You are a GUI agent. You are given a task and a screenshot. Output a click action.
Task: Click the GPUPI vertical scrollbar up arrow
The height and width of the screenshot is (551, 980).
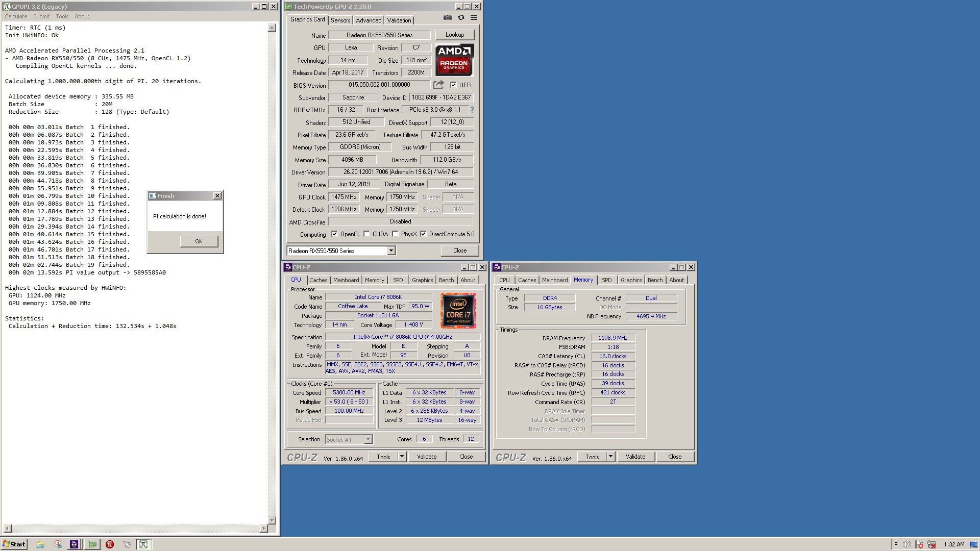(272, 28)
